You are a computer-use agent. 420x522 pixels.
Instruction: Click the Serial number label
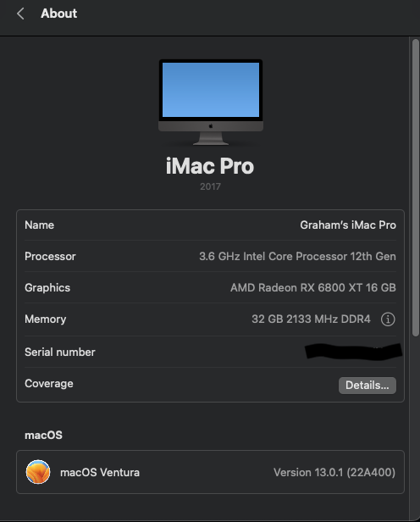(60, 352)
